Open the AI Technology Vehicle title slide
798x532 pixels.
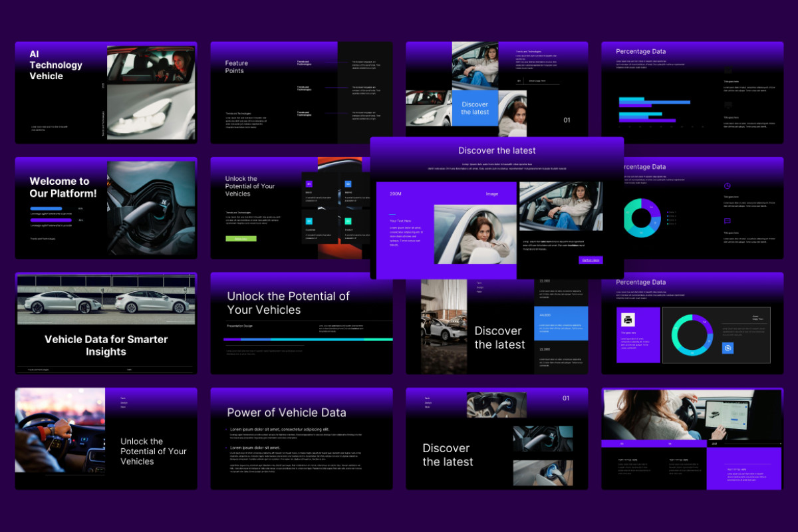pyautogui.click(x=105, y=92)
